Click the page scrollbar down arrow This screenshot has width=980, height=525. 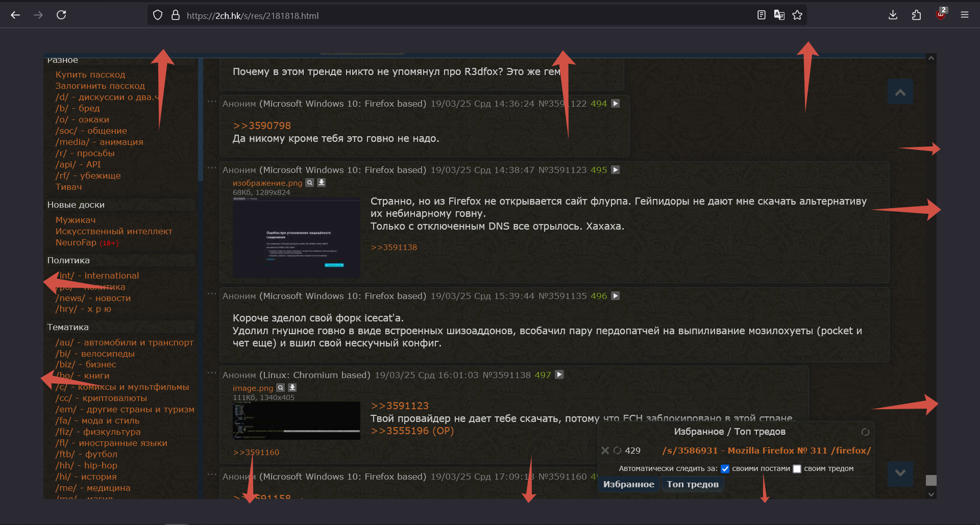(x=932, y=494)
